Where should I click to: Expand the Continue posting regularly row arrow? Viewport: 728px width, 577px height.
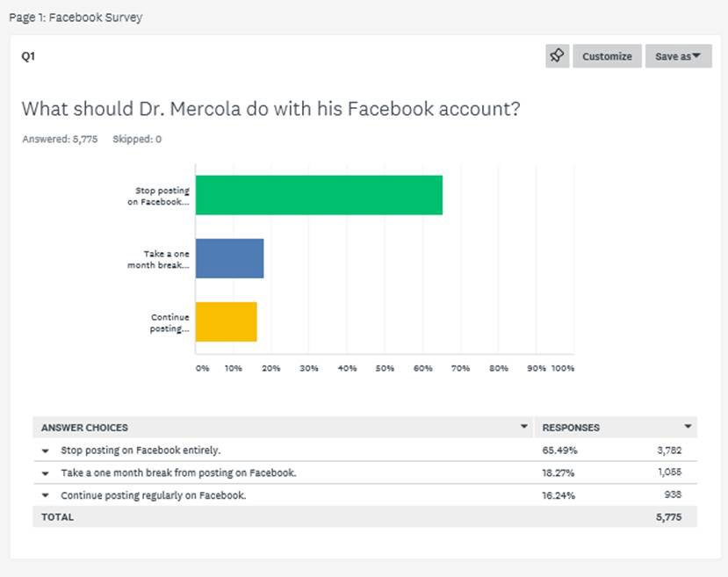pos(45,495)
